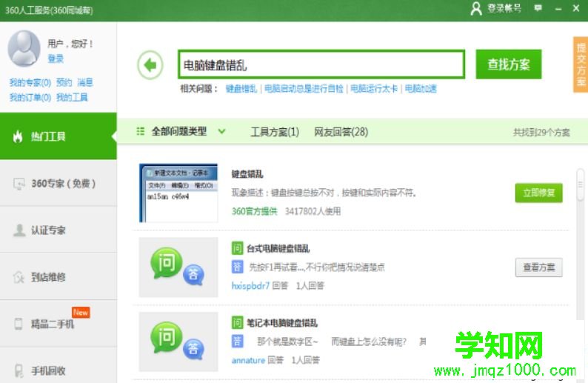Open question title 笔记本电脑键盘错乱
Screen dimensions: 588x383
coord(282,323)
